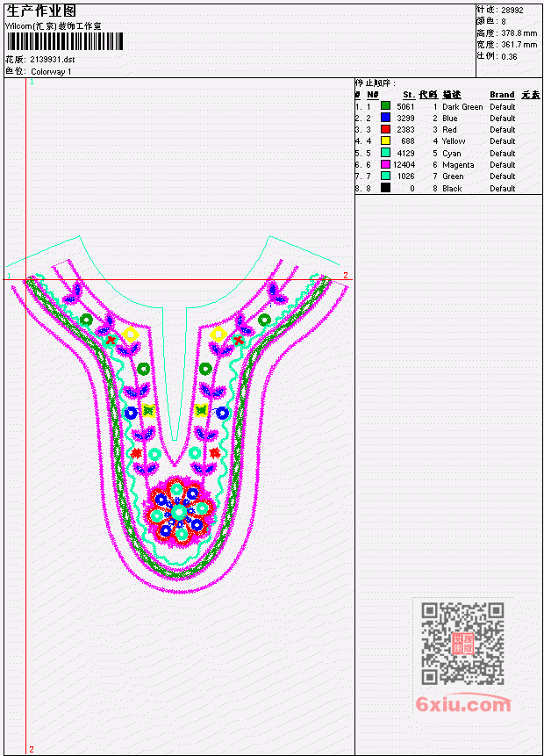Image resolution: width=544 pixels, height=756 pixels.
Task: Click stitch count 688
Action: pos(408,141)
